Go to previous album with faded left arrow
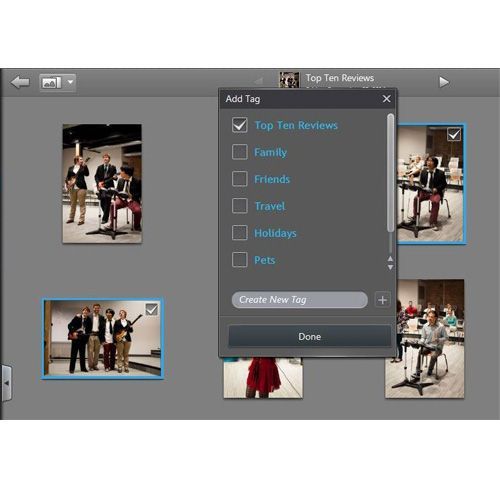The width and height of the screenshot is (500, 500). point(259,81)
